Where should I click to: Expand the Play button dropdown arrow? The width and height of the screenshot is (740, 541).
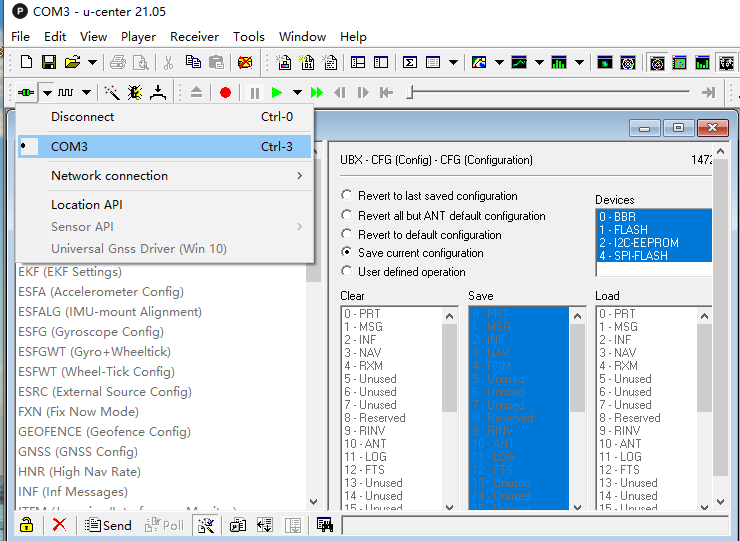pos(297,93)
